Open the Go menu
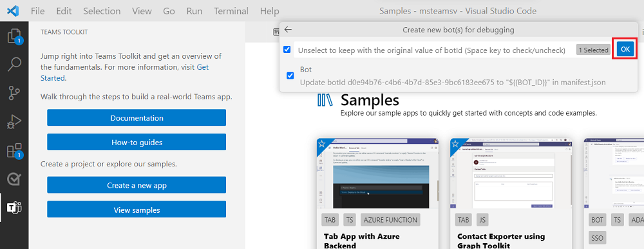Viewport: 644px width, 249px height. pos(169,11)
